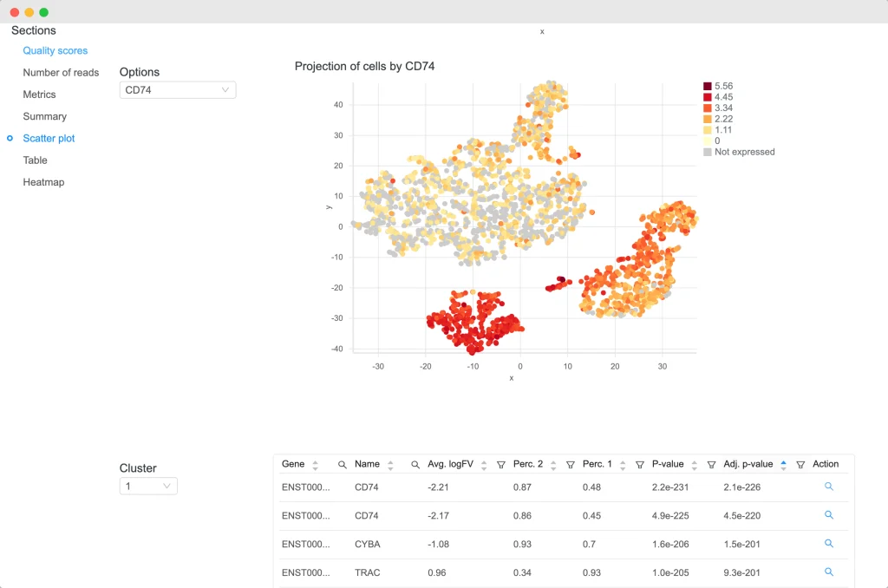Viewport: 888px width, 588px height.
Task: Open the Adj. p-value column filter
Action: pyautogui.click(x=800, y=466)
